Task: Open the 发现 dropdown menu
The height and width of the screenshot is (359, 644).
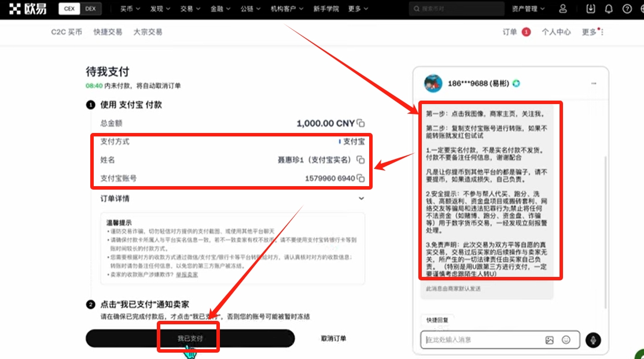Action: 160,9
